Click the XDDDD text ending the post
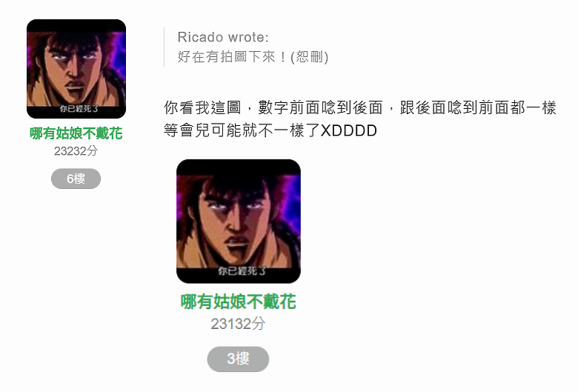578x392 pixels. (x=349, y=130)
